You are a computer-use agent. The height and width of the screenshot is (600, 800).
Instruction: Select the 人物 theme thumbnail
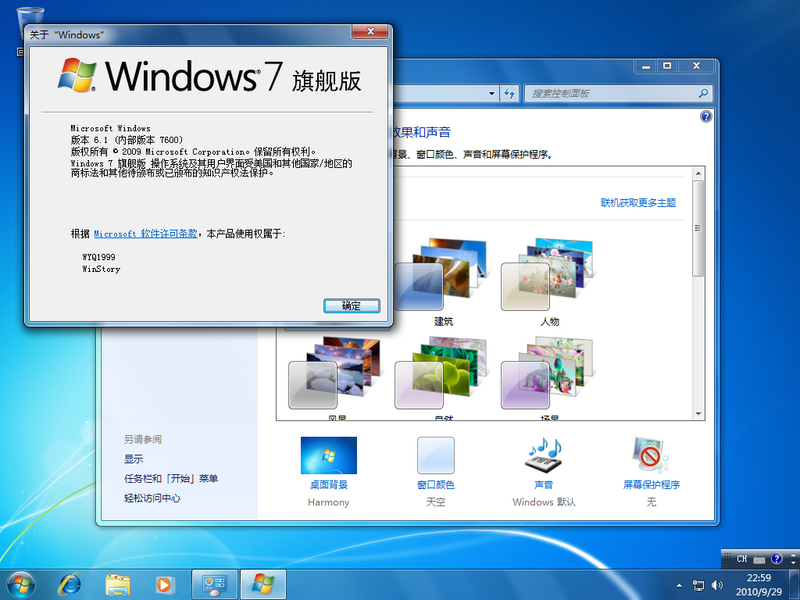[548, 274]
